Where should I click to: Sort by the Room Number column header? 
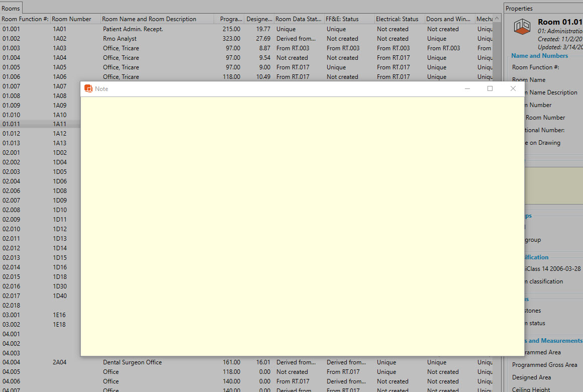coord(72,19)
